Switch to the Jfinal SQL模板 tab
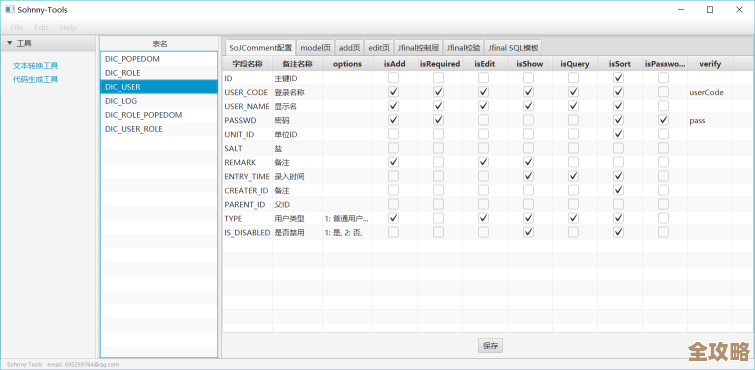 (x=513, y=48)
